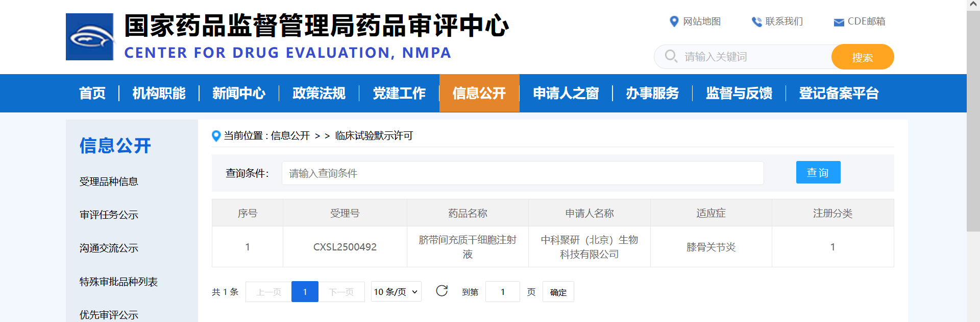Image resolution: width=980 pixels, height=322 pixels.
Task: Click the refresh icon beside page size
Action: click(442, 291)
